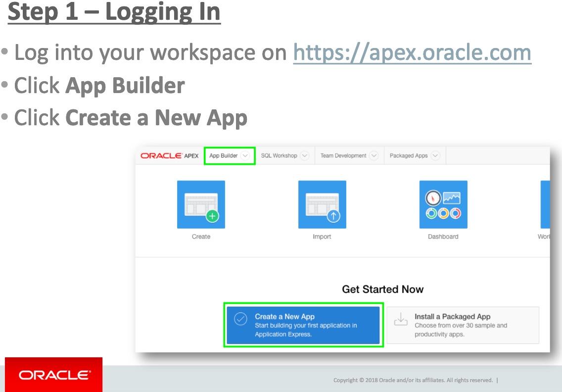Click the Install a Packaged App panel
Image resolution: width=562 pixels, height=392 pixels.
pyautogui.click(x=463, y=325)
